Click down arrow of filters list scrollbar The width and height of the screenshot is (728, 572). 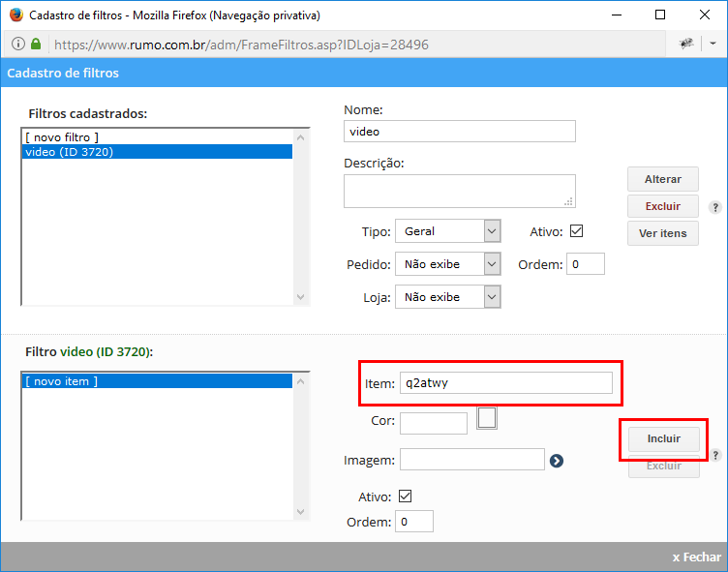[301, 297]
